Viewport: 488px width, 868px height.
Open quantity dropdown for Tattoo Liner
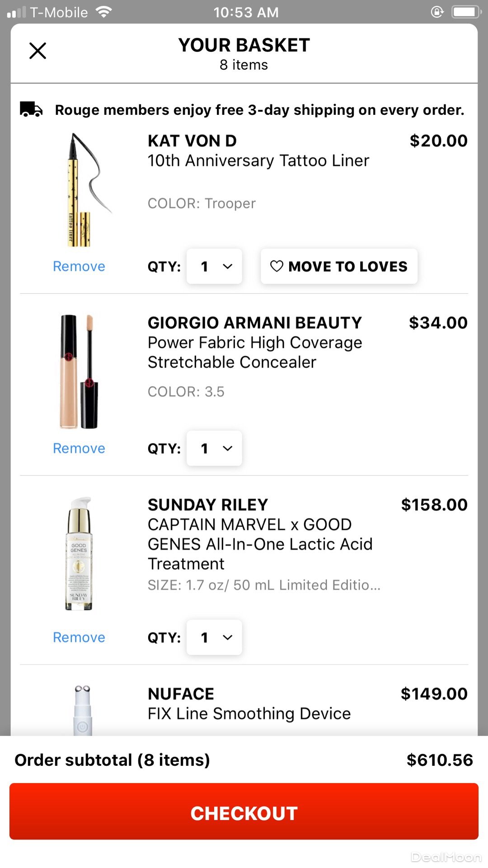214,266
